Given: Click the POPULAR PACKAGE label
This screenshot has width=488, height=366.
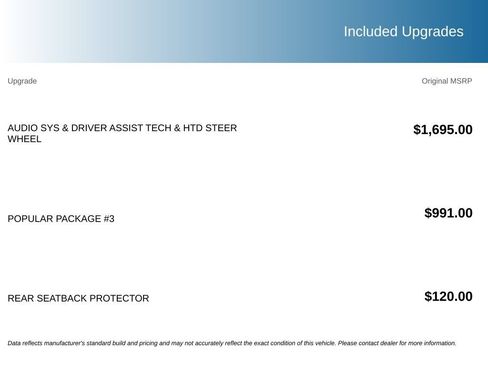Looking at the screenshot, I should point(54,219).
